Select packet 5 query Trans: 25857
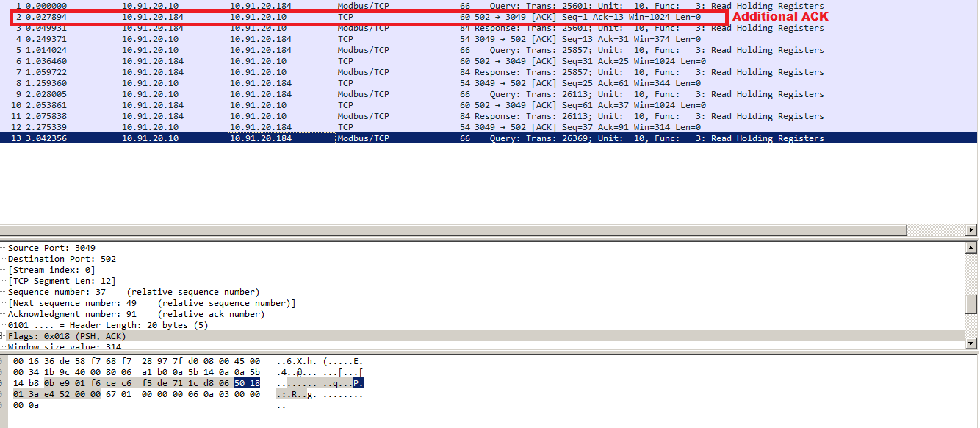This screenshot has height=428, width=980. [488, 50]
